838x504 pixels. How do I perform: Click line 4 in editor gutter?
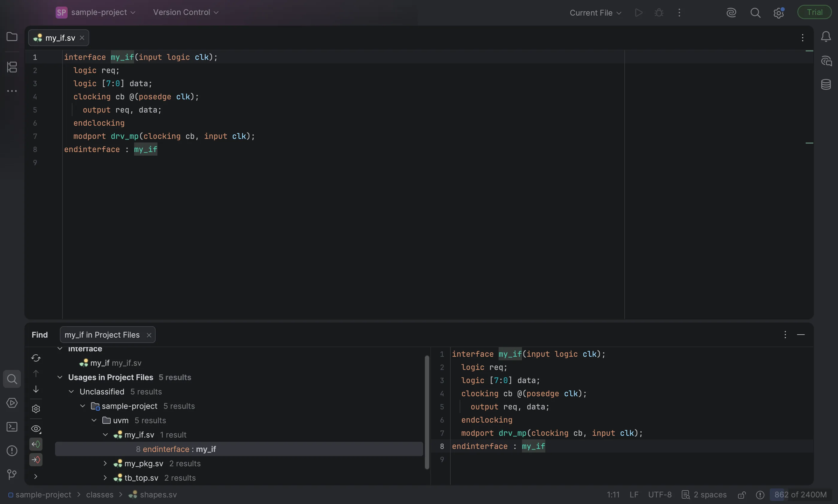pos(35,97)
